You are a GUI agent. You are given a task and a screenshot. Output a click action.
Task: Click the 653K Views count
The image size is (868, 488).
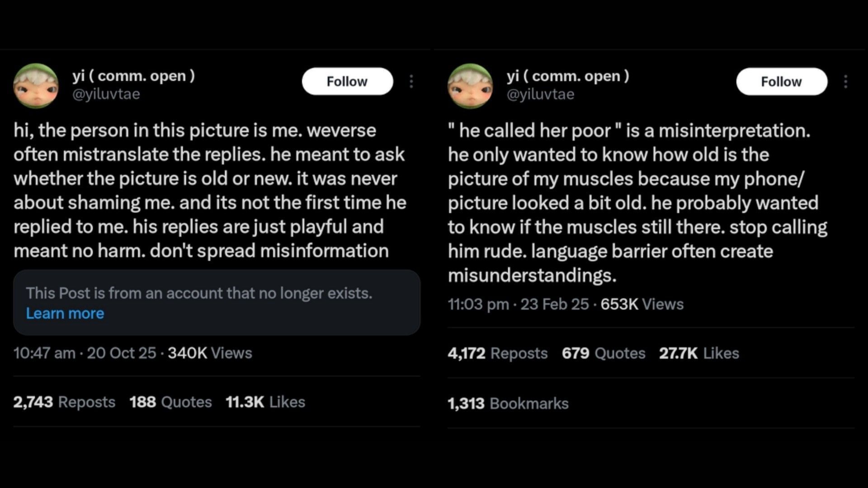[642, 304]
